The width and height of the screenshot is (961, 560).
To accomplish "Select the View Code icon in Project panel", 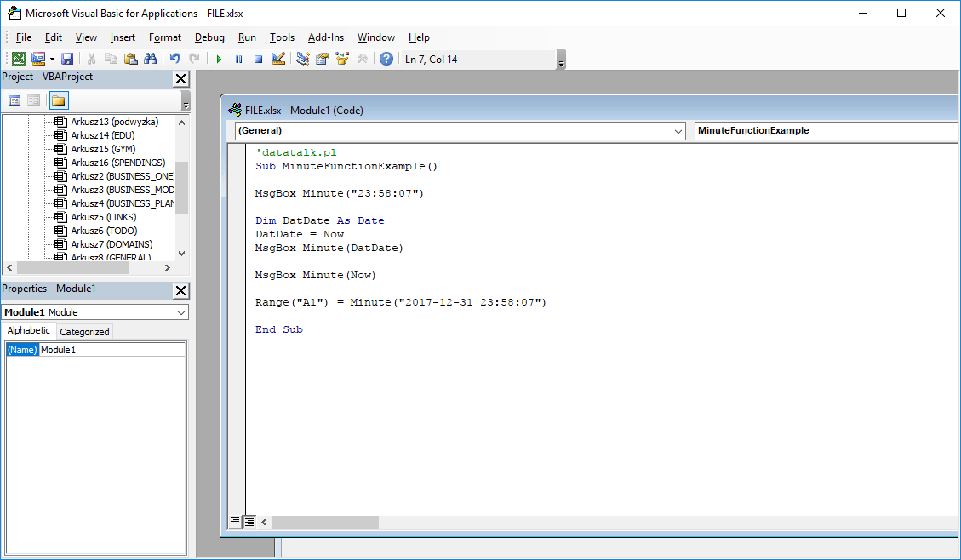I will (x=14, y=100).
